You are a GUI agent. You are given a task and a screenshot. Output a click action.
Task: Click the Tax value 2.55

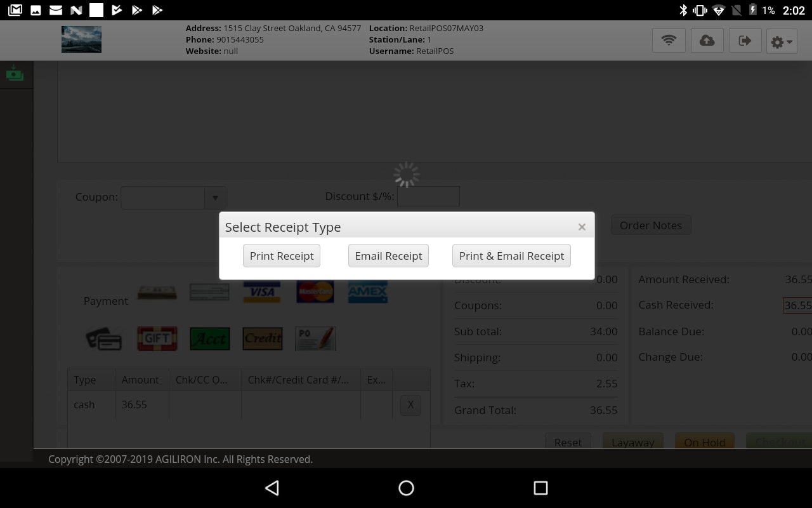[x=607, y=384]
